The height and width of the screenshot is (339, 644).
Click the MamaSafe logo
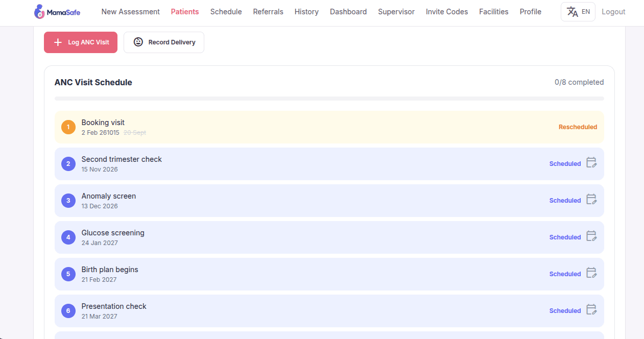(57, 12)
